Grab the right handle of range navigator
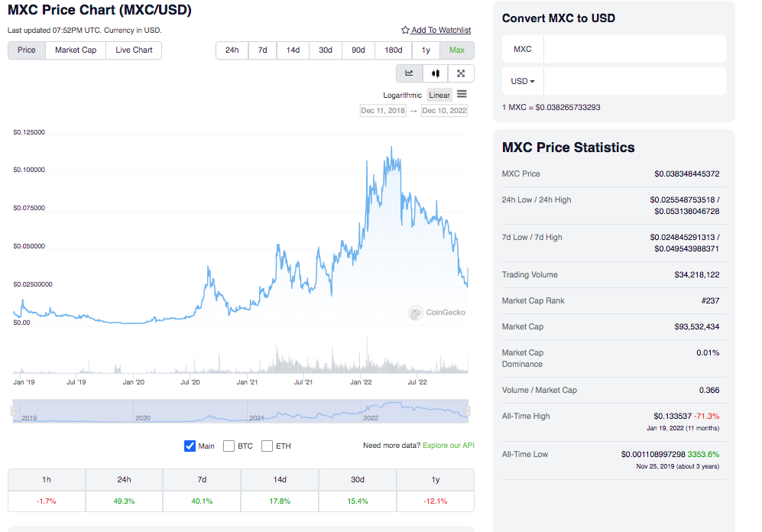The height and width of the screenshot is (532, 762). tap(469, 412)
